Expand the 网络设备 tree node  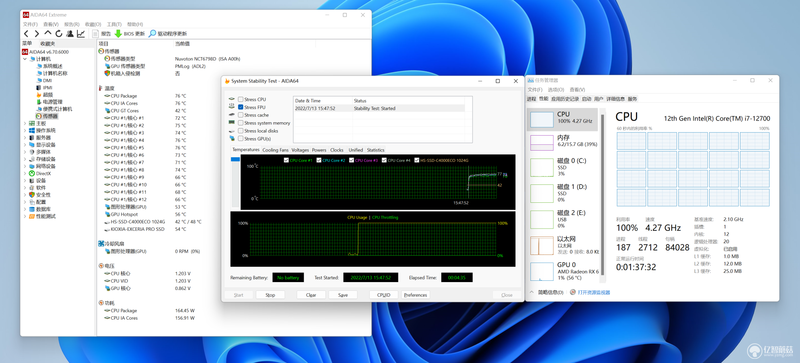(x=26, y=166)
